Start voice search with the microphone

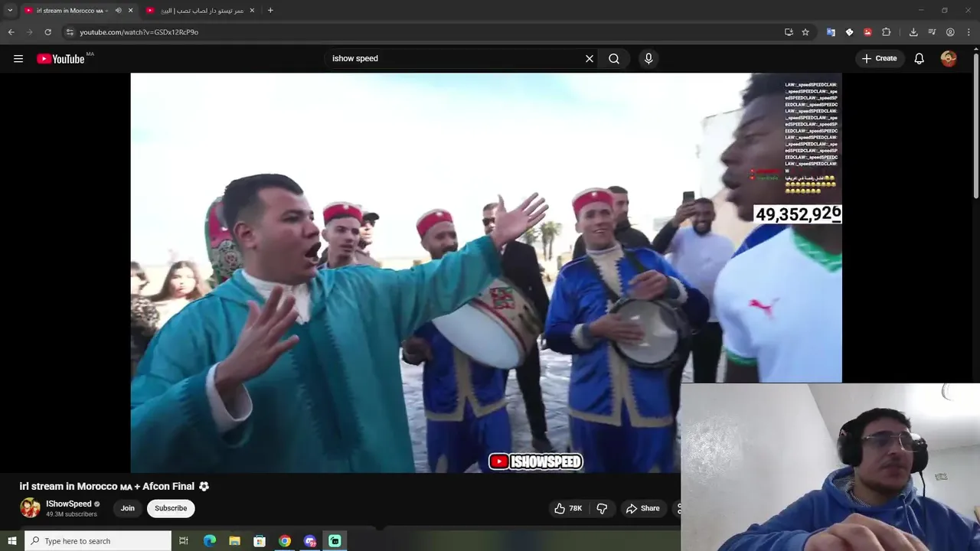point(648,59)
